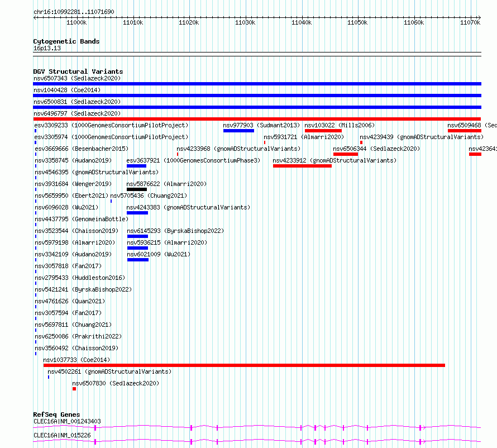Click nsv6506344 (Sedlazeck2020) label

pyautogui.click(x=376, y=149)
